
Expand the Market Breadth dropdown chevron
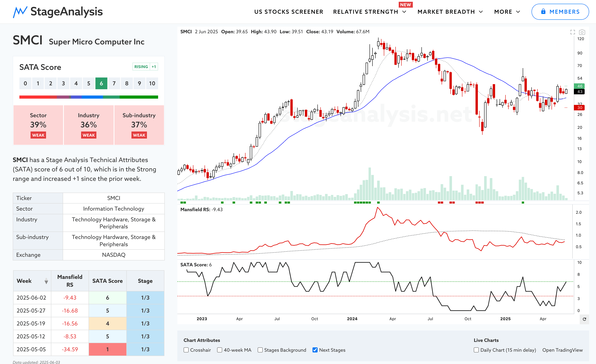coord(481,12)
